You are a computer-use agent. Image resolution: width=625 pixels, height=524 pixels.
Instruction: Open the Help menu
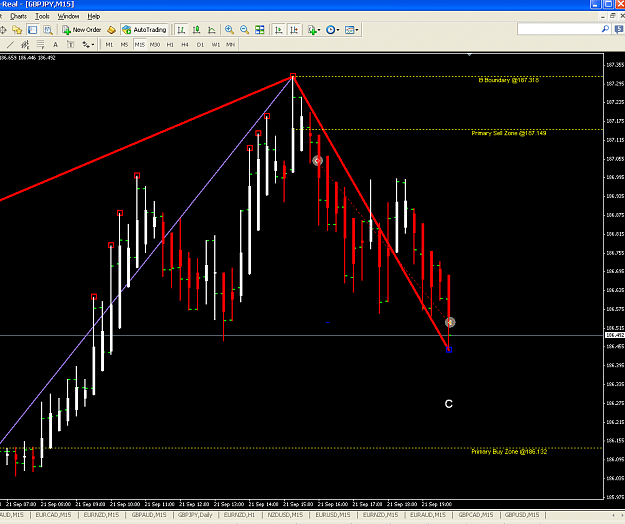pyautogui.click(x=94, y=16)
